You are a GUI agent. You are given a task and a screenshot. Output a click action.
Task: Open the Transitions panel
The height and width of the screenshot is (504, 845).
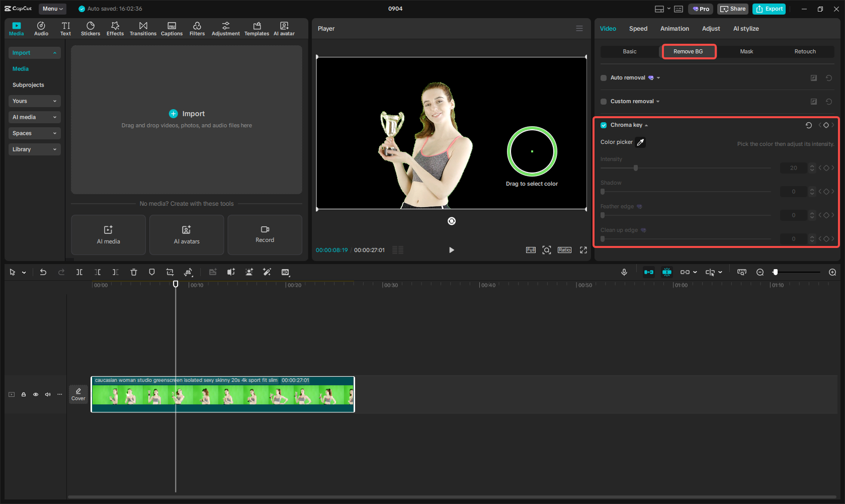(x=143, y=28)
